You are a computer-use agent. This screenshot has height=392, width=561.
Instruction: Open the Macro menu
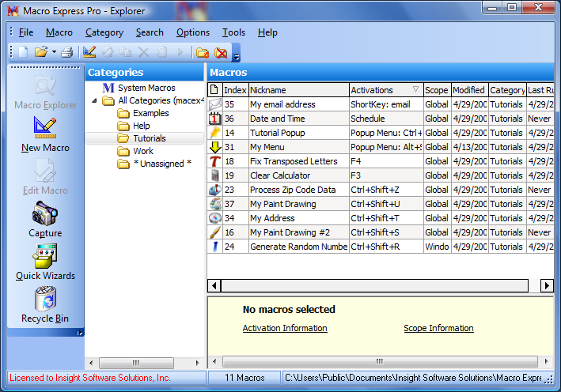59,32
